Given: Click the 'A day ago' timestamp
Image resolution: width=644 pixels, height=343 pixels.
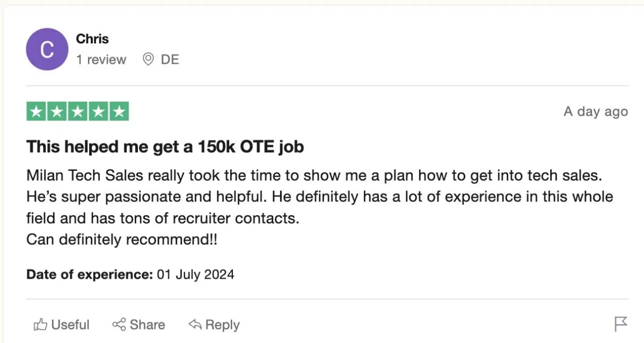Looking at the screenshot, I should point(596,111).
